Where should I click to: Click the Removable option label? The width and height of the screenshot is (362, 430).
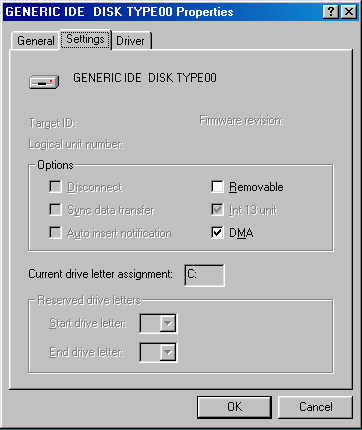click(256, 187)
